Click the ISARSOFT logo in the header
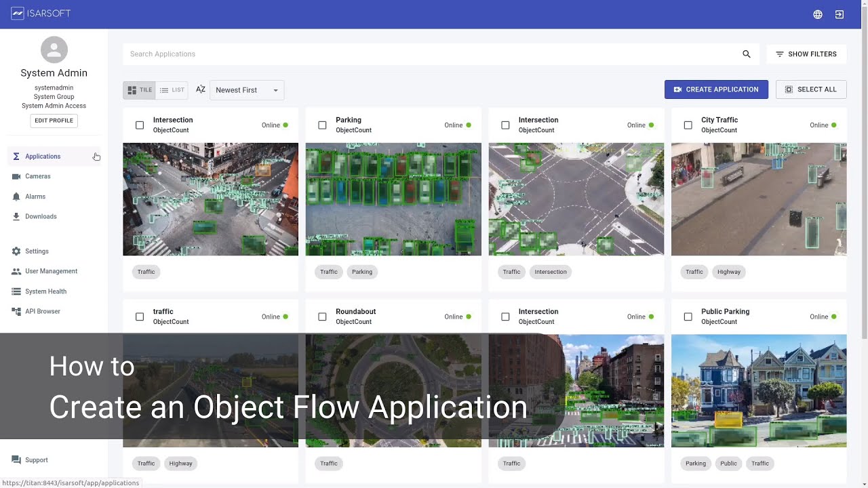 pyautogui.click(x=41, y=14)
